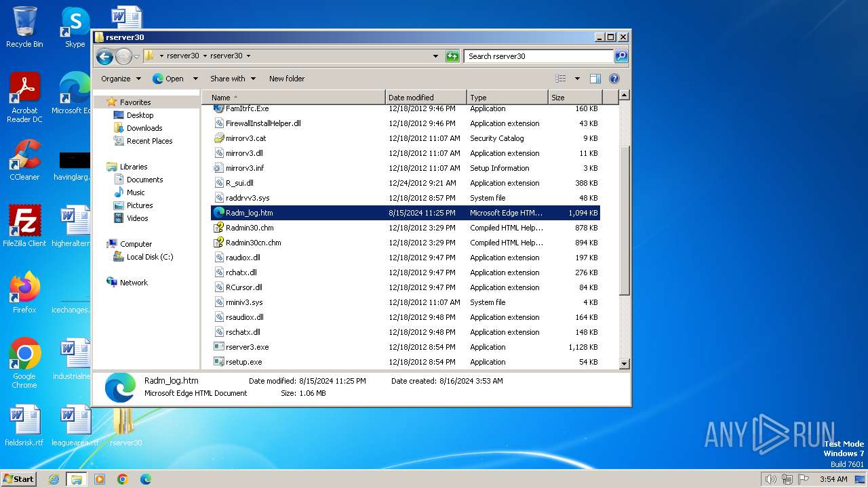Viewport: 868px width, 488px height.
Task: Select Videos library
Action: pos(137,218)
